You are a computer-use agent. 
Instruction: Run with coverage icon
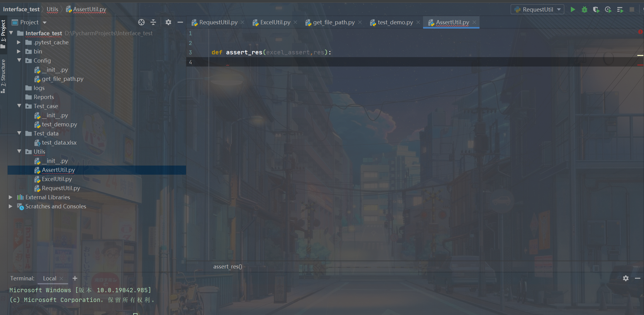click(x=596, y=9)
